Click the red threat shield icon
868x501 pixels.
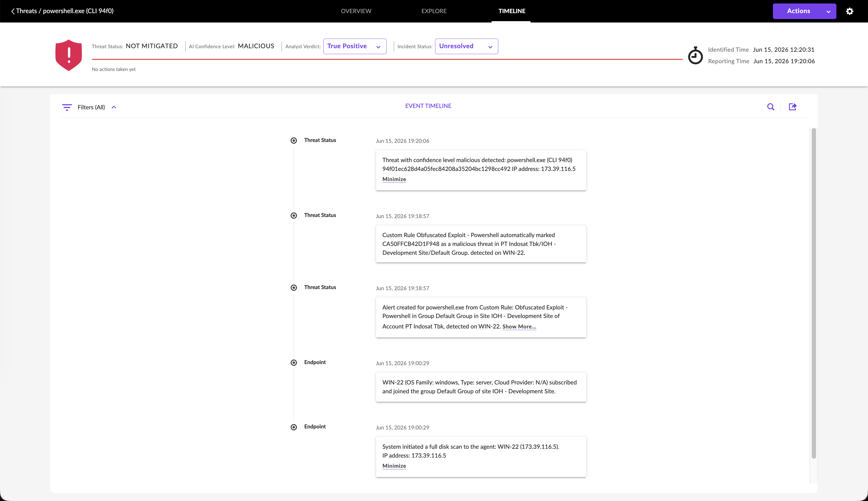coord(69,55)
